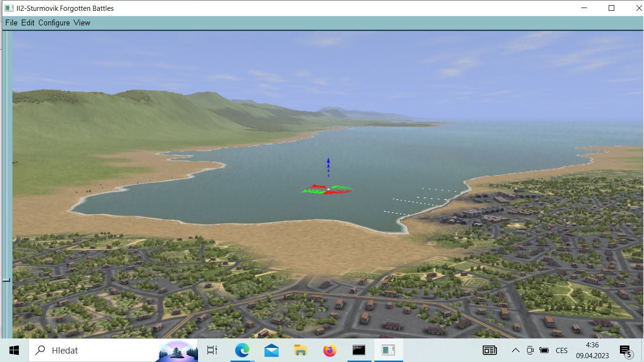
Task: Open Task View from the taskbar
Action: (213, 350)
